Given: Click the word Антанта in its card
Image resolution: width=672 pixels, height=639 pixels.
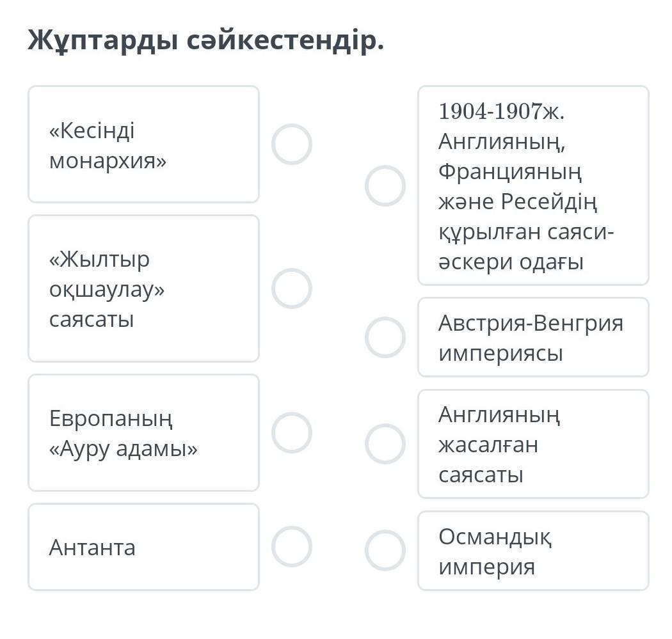Looking at the screenshot, I should pyautogui.click(x=92, y=548).
